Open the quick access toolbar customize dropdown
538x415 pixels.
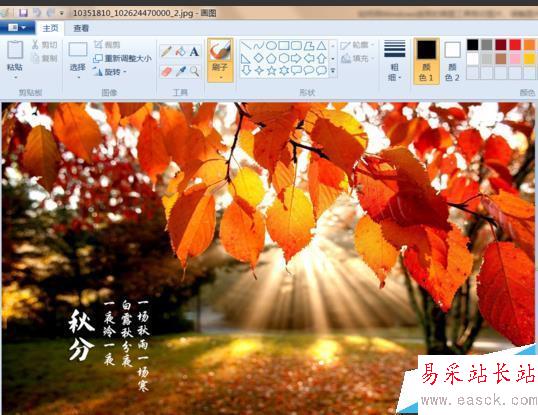point(62,14)
